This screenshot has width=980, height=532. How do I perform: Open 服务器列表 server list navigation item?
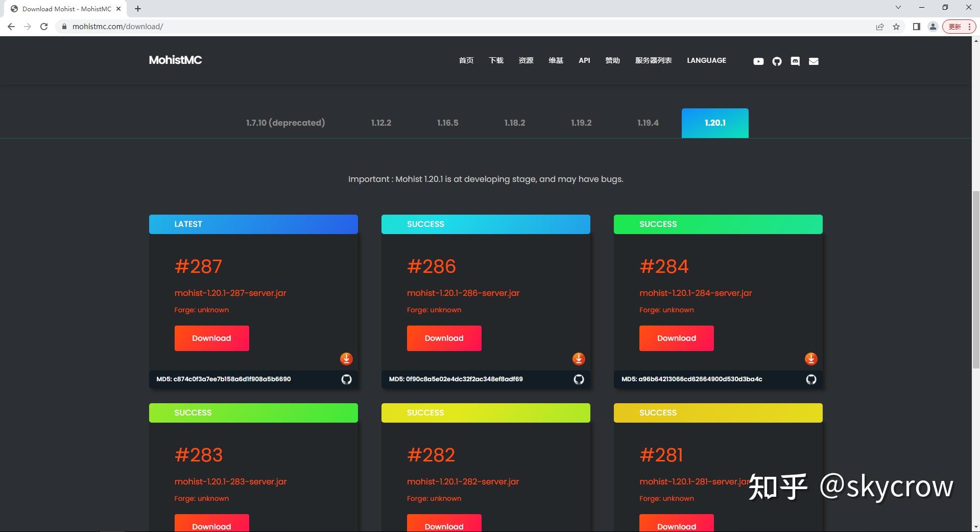click(653, 60)
